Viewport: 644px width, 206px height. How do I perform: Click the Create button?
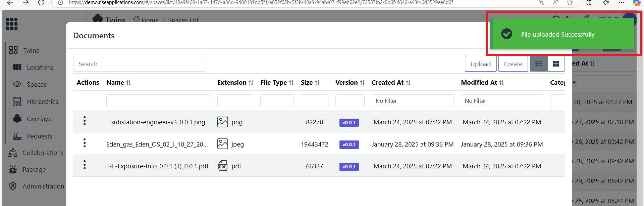pos(513,64)
